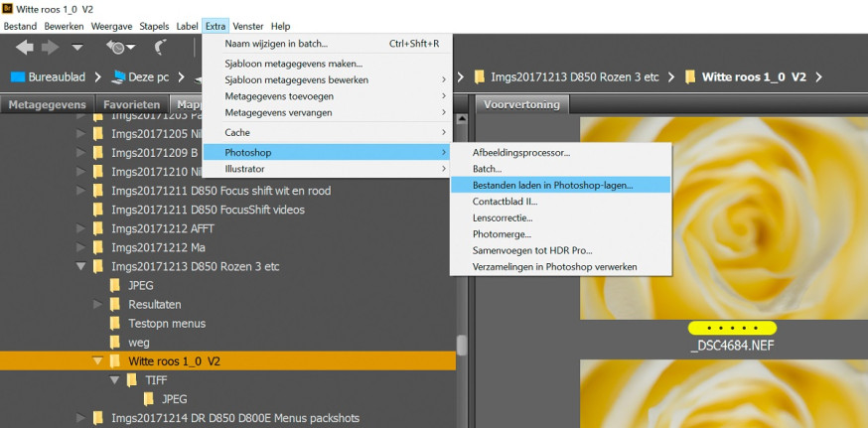Screen dimensions: 868x428
Task: Expand the Imgs20171212 Ma folder
Action: 80,247
